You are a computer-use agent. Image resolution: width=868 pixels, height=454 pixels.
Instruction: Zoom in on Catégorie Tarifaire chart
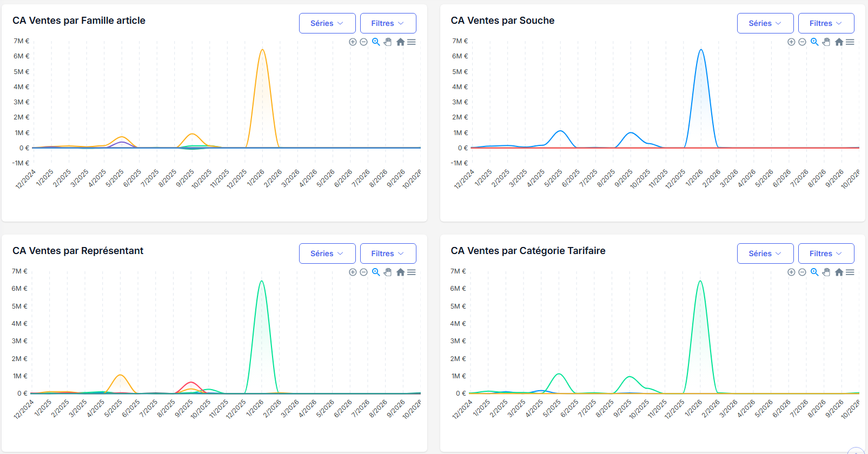(x=791, y=272)
